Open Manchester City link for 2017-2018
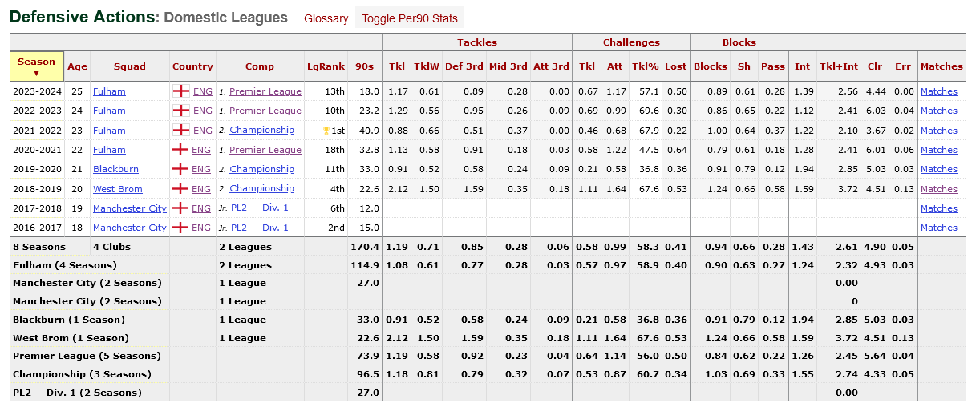 click(130, 208)
